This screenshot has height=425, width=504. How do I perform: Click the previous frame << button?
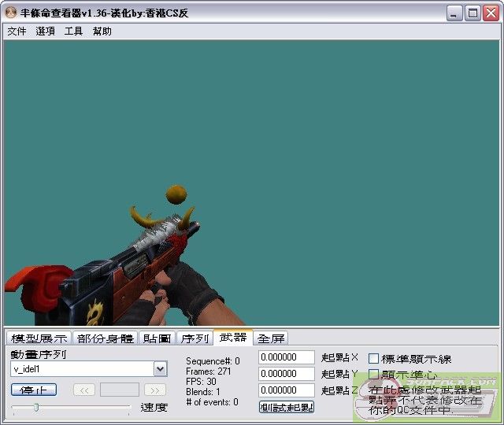pyautogui.click(x=84, y=390)
